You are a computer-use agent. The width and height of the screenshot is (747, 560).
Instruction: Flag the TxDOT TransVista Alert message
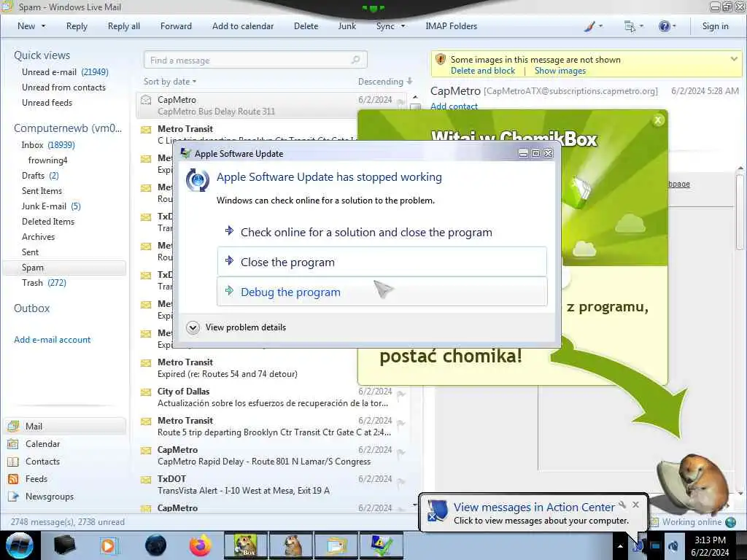tap(401, 482)
